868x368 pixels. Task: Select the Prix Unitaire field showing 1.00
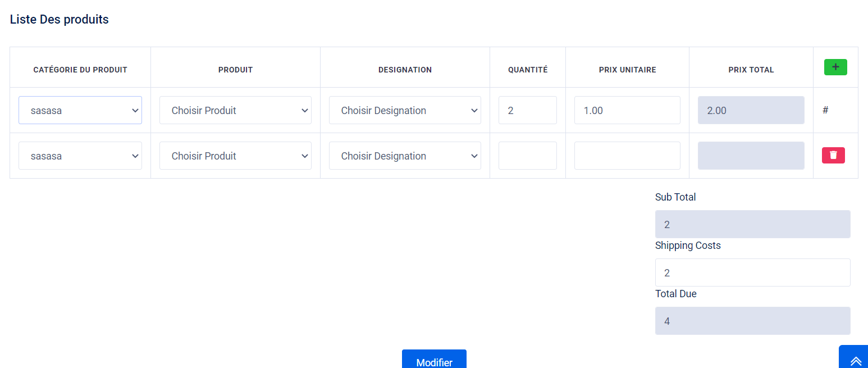627,110
